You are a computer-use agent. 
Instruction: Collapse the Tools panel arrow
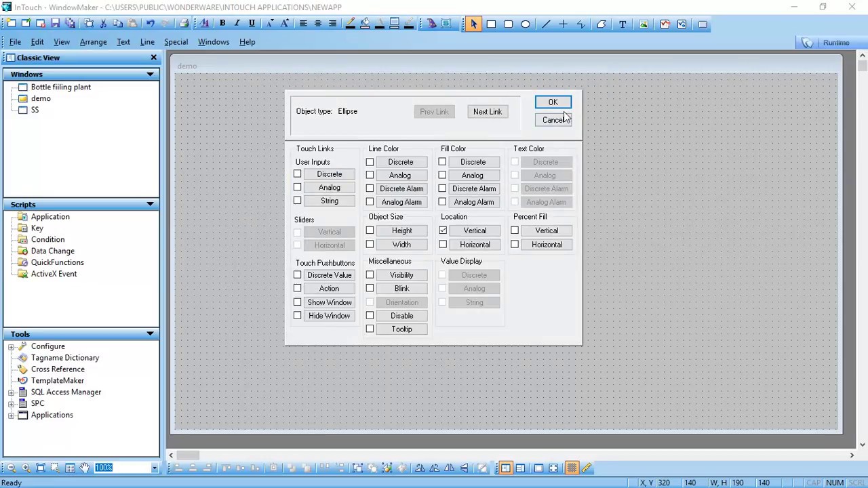point(150,334)
